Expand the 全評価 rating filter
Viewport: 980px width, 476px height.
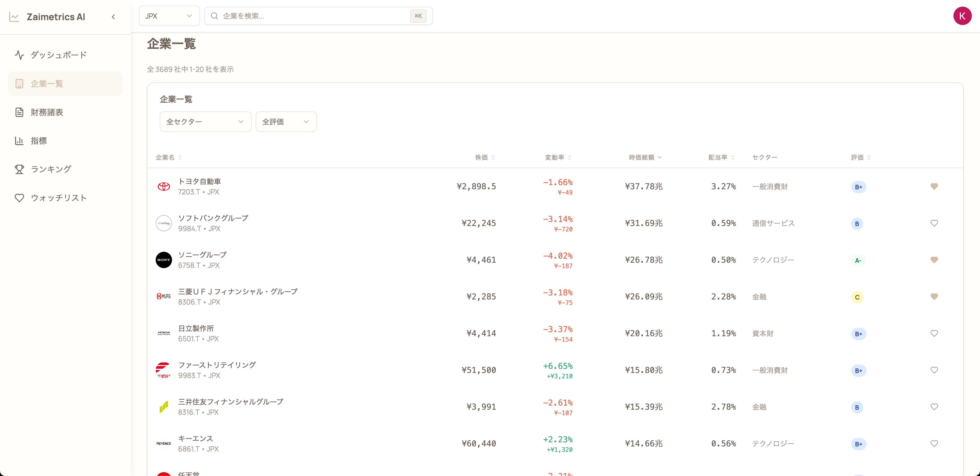(x=286, y=122)
